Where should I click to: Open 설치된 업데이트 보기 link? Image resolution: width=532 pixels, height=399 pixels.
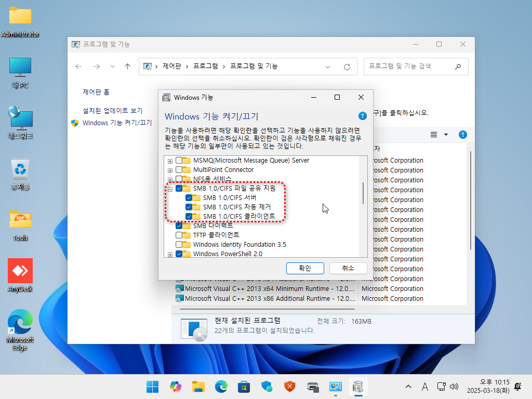[113, 111]
